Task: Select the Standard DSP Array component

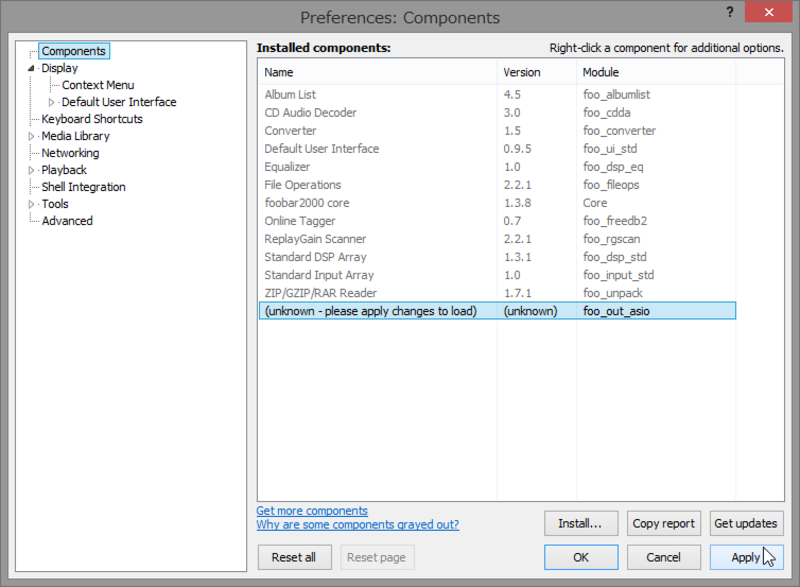Action: [x=497, y=257]
